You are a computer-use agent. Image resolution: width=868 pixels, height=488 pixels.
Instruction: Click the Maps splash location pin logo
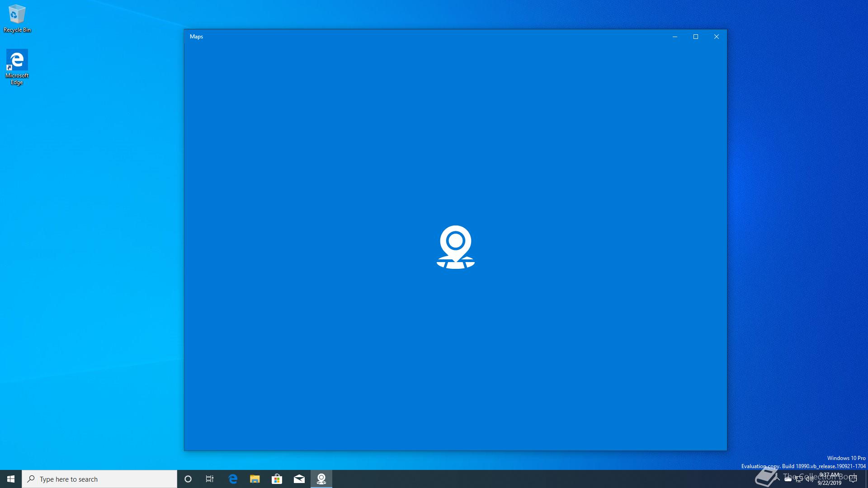click(455, 247)
